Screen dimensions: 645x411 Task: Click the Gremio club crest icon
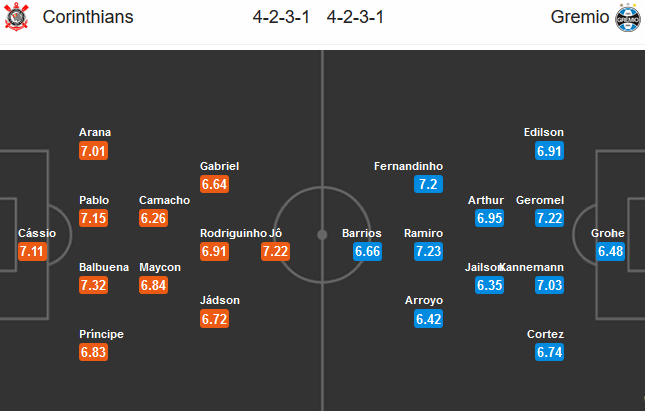[627, 18]
